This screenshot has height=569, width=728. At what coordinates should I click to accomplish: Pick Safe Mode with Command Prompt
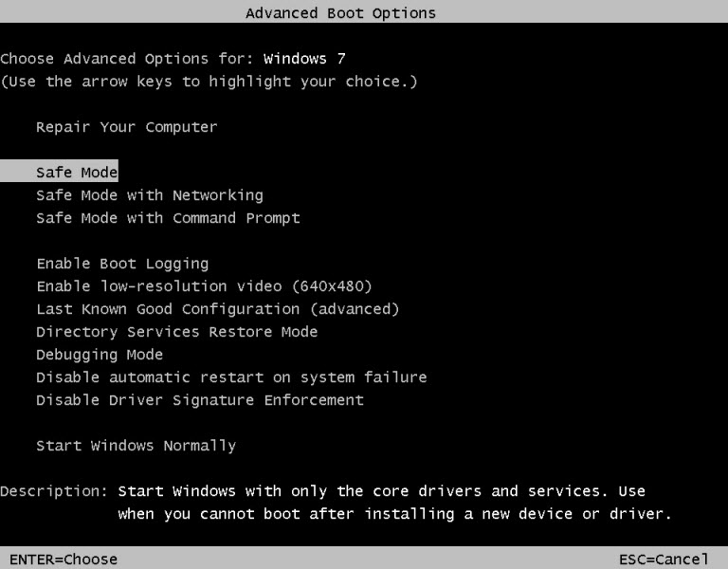click(168, 218)
